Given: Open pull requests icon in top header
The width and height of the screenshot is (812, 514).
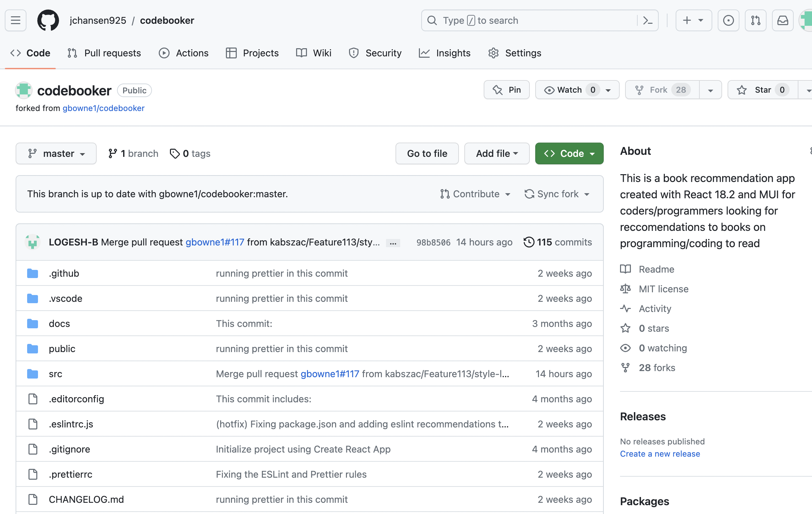Looking at the screenshot, I should (755, 20).
